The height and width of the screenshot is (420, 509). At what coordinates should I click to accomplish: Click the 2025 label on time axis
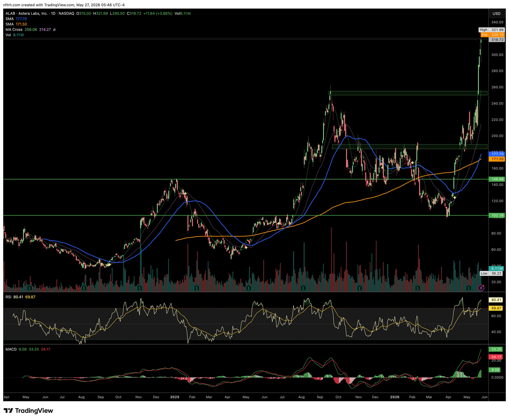[x=175, y=397]
